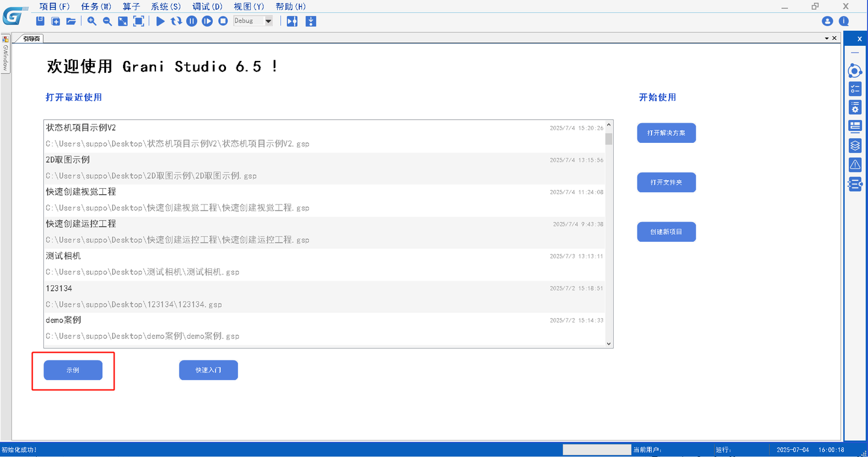868x457 pixels.
Task: Open recent project 123134
Action: point(325,297)
